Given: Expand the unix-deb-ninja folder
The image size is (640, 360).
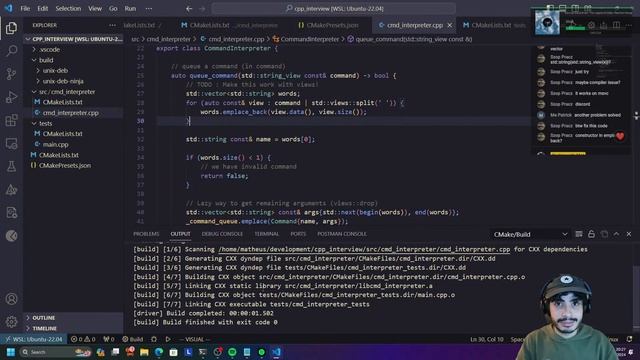Looking at the screenshot, I should (x=73, y=81).
